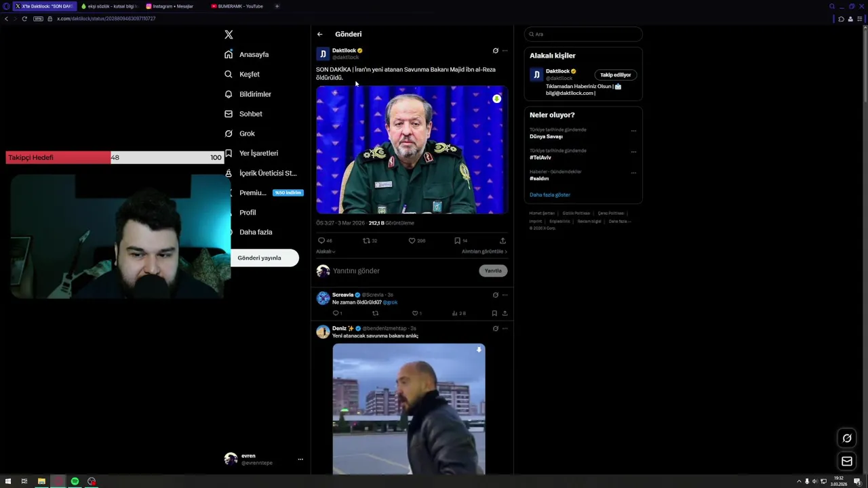Click Grok icon on Screavia reply
The width and height of the screenshot is (868, 488).
click(495, 295)
